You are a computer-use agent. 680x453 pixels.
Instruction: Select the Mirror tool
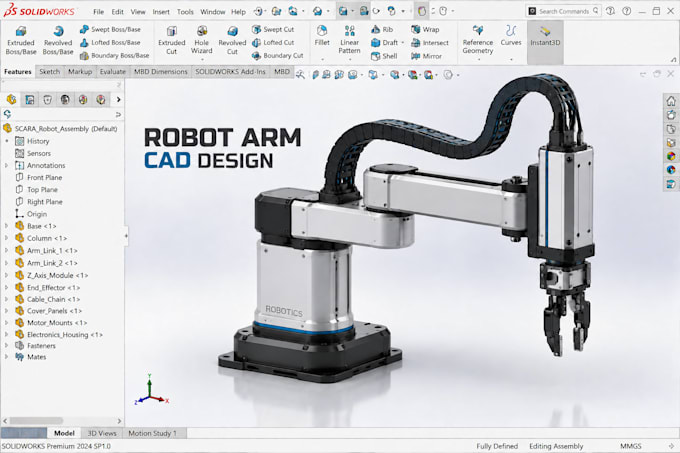[426, 55]
